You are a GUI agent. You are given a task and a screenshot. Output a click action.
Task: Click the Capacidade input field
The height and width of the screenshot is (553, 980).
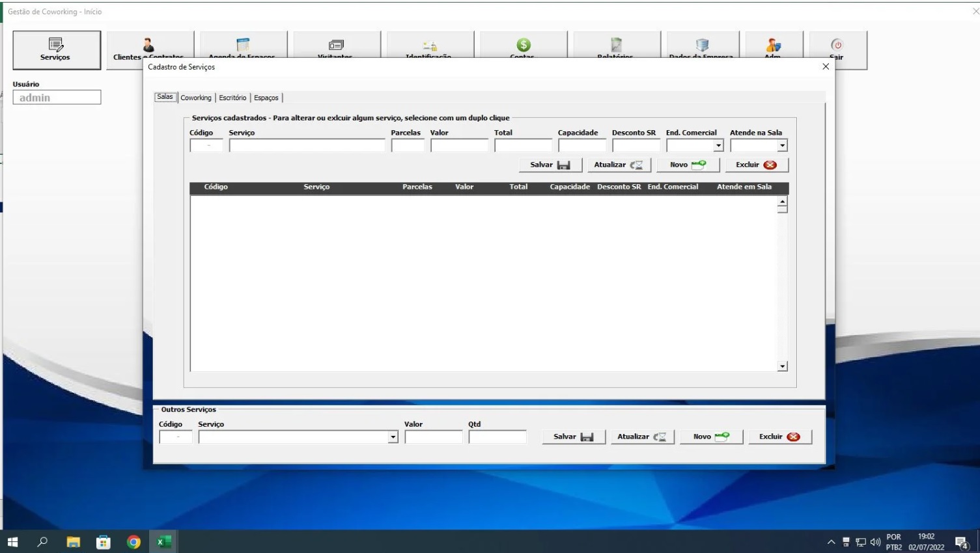point(582,146)
